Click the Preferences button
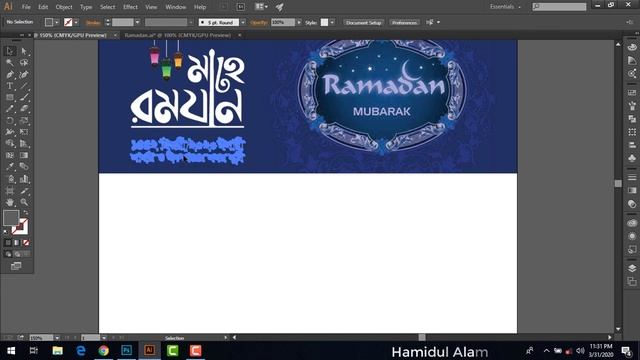Image resolution: width=640 pixels, height=360 pixels. click(404, 22)
